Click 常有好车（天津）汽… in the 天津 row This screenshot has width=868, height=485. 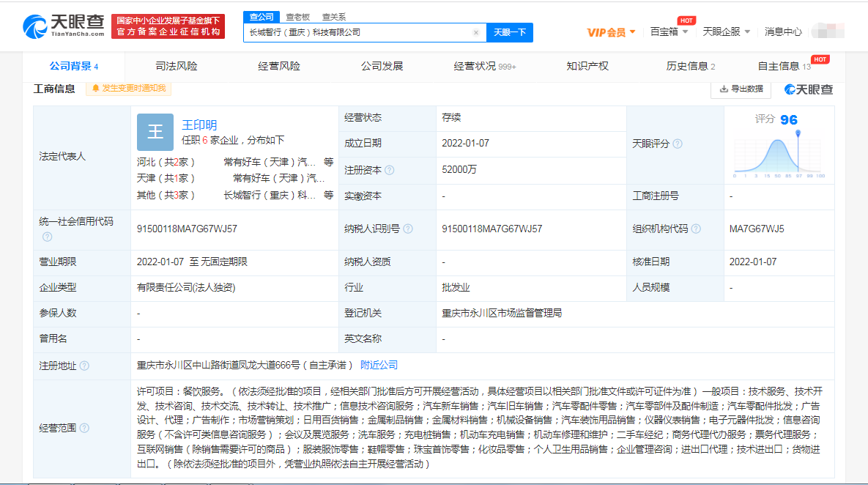pos(279,178)
